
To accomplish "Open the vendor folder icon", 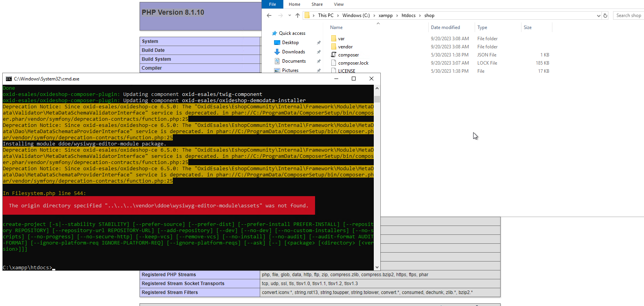I will point(334,47).
